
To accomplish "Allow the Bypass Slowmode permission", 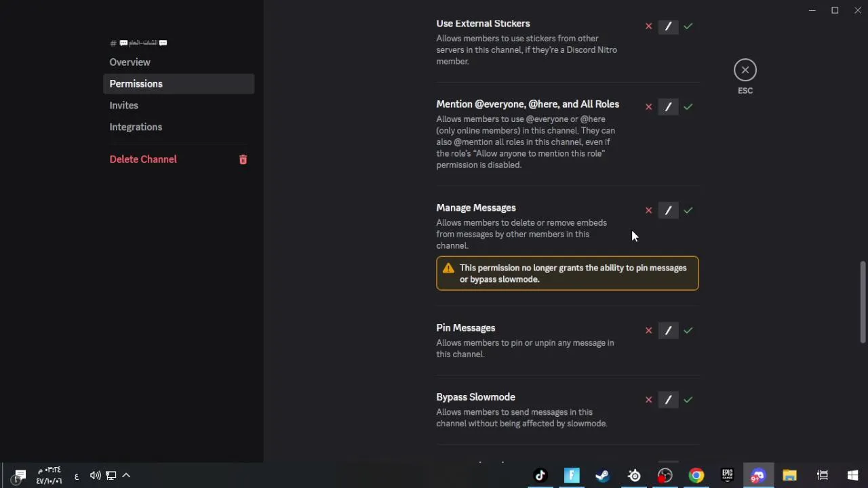I will click(x=688, y=400).
